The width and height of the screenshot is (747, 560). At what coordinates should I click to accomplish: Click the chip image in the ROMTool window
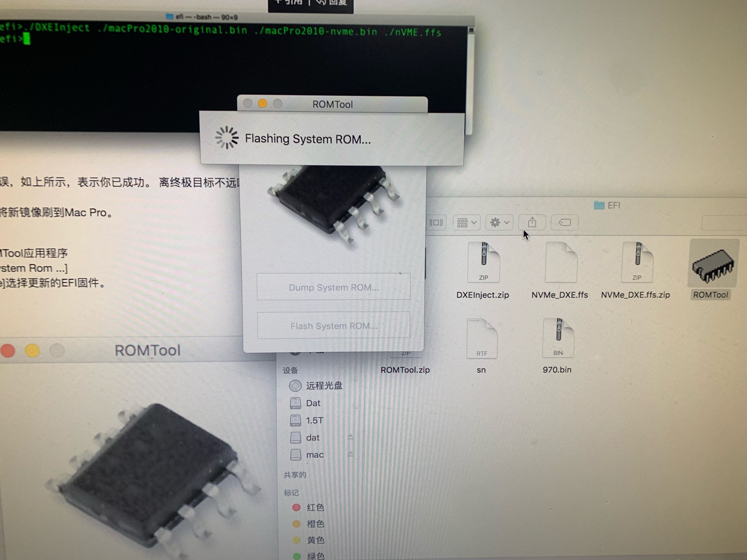coord(334,205)
